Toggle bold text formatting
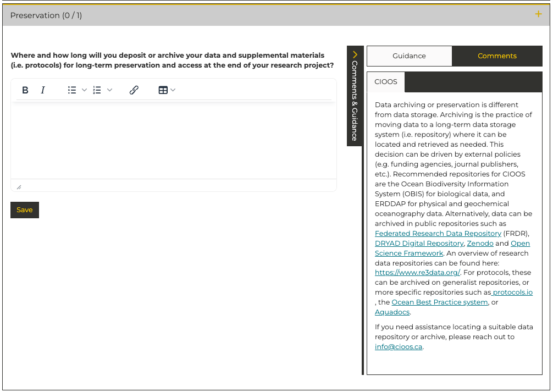Screen dimensions: 553x392 25,90
